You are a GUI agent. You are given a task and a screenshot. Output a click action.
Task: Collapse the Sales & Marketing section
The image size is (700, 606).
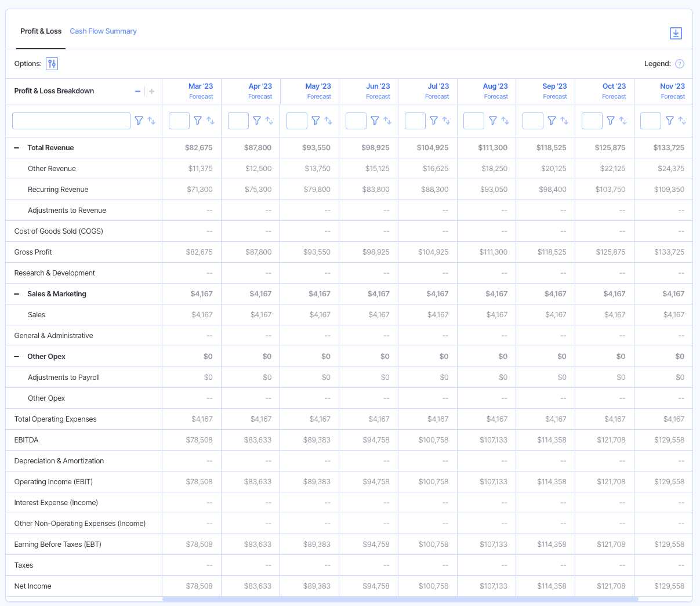[x=16, y=293]
